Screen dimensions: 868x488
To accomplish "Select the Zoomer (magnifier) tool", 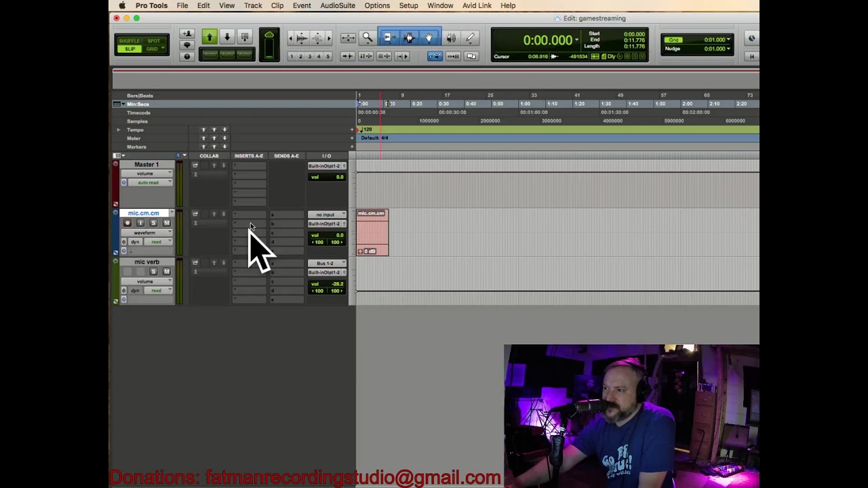I will [367, 38].
